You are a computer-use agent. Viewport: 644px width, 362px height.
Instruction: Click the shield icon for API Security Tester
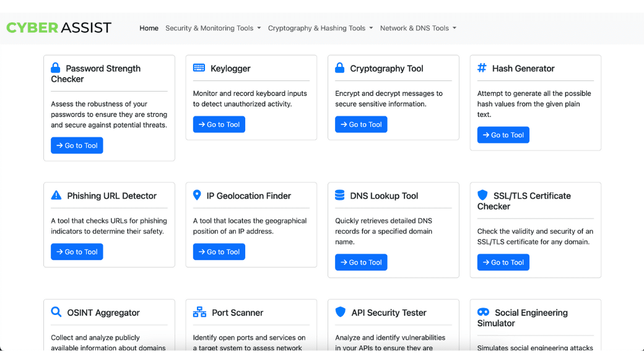pos(340,312)
